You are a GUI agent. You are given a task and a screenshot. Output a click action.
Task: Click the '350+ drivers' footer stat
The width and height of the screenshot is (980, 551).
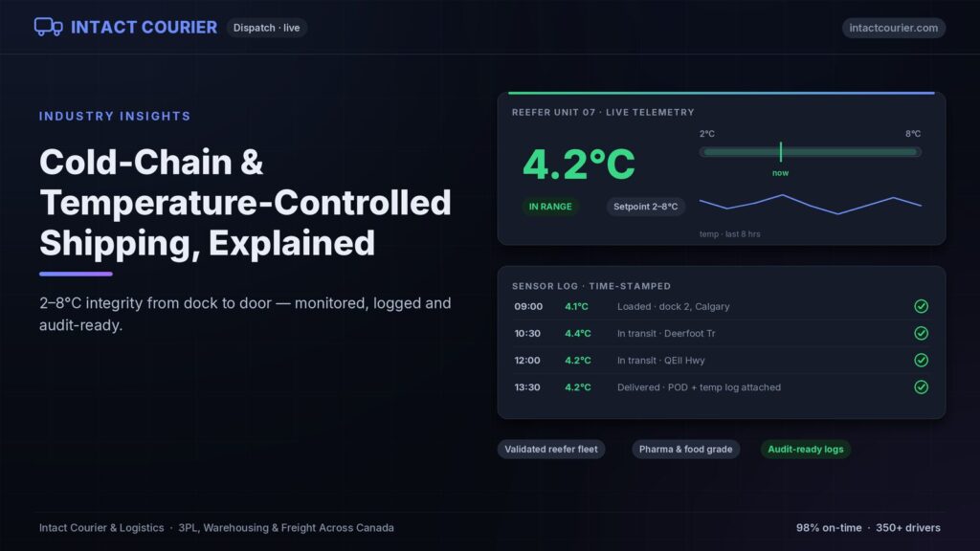point(907,527)
